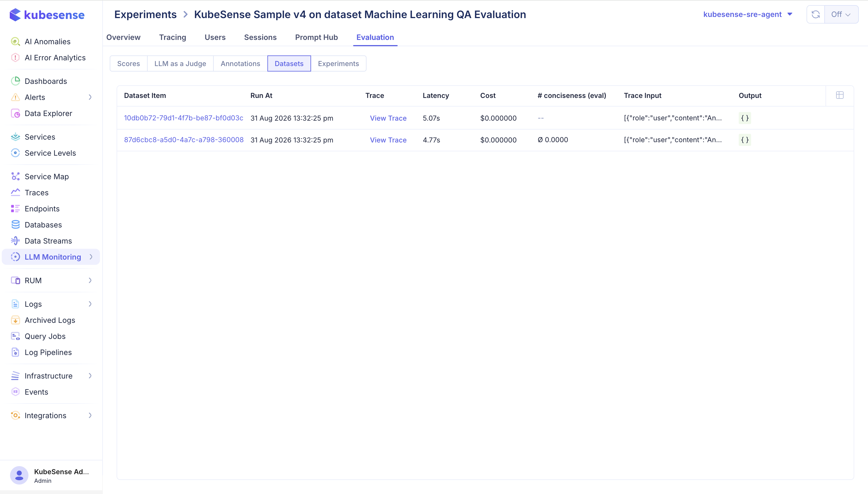Image resolution: width=868 pixels, height=494 pixels.
Task: Expand the LLM Monitoring submenu
Action: coord(91,257)
